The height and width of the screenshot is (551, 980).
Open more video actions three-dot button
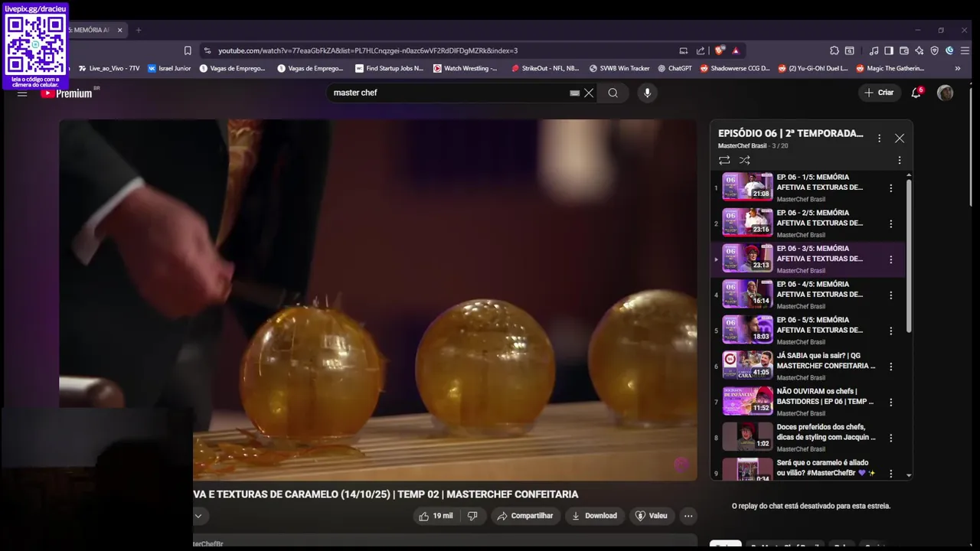tap(688, 516)
